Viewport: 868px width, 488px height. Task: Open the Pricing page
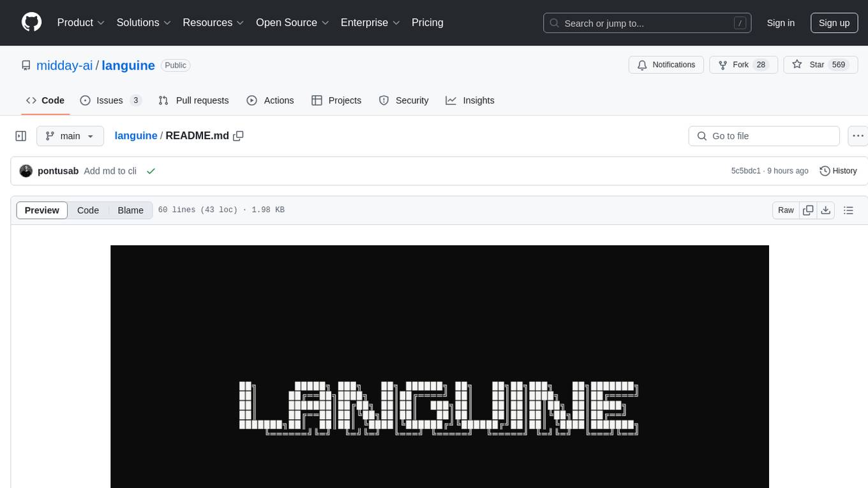pos(428,22)
